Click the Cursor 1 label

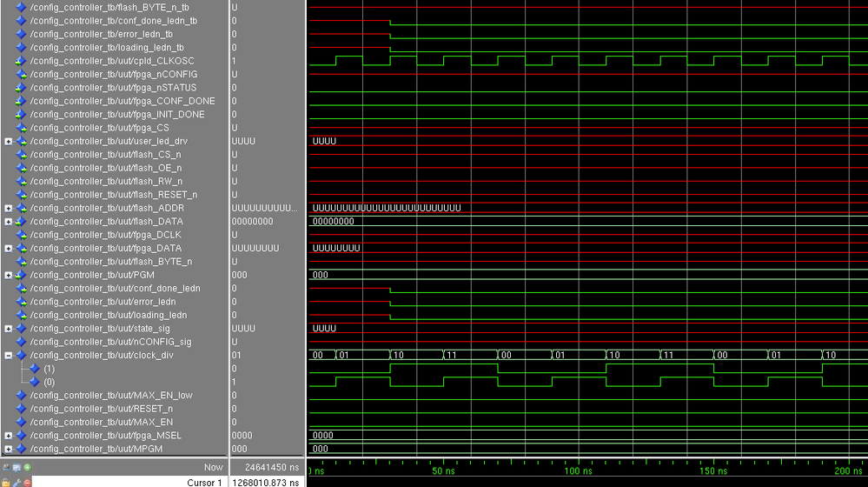click(204, 483)
